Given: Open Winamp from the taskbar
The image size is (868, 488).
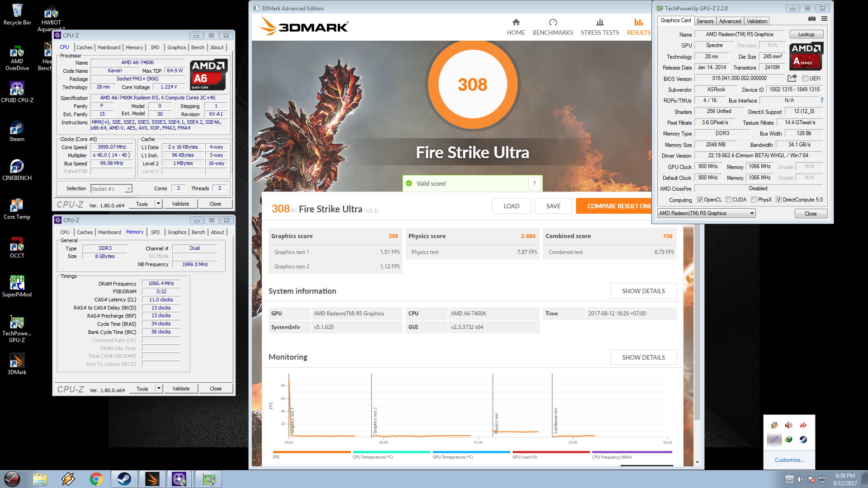Looking at the screenshot, I should coord(68,479).
